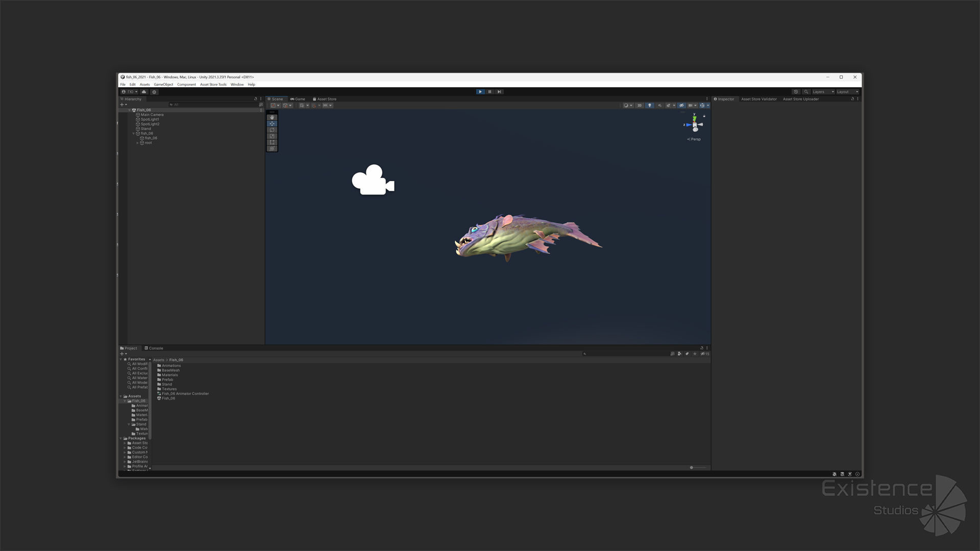Click the Hierarchy create plus button
The height and width of the screenshot is (551, 980).
coord(123,105)
